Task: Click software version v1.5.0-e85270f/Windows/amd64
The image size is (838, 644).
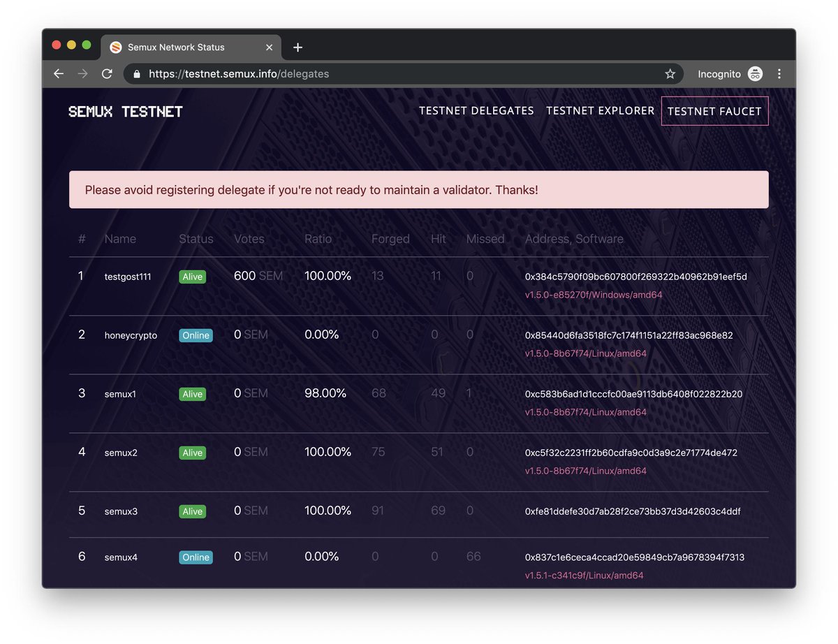Action: [x=594, y=295]
